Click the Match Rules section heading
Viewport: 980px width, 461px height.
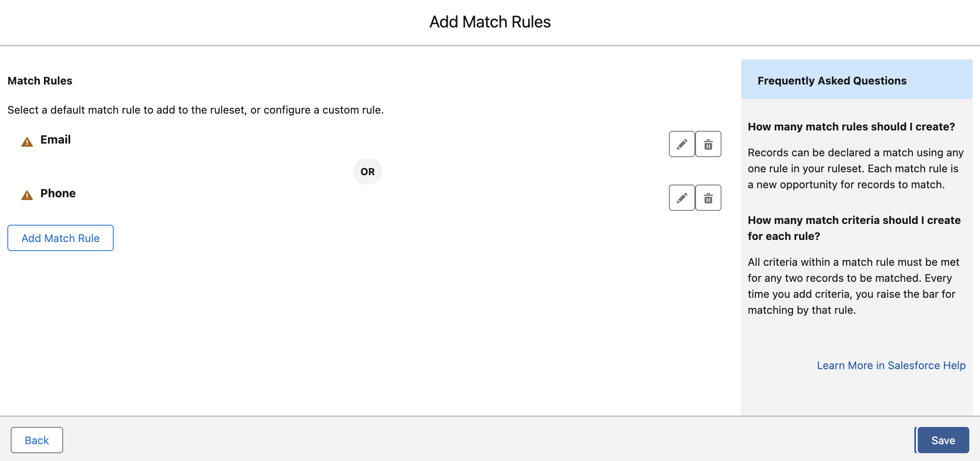[40, 80]
